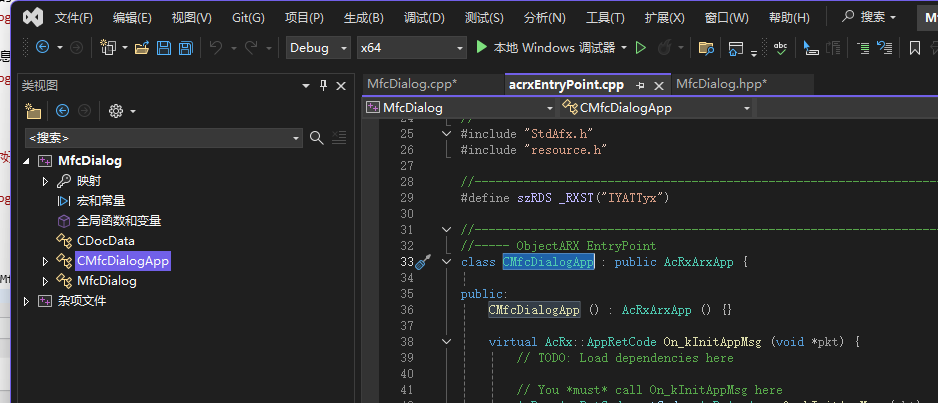
Task: Click the Save file icon
Action: tap(164, 48)
